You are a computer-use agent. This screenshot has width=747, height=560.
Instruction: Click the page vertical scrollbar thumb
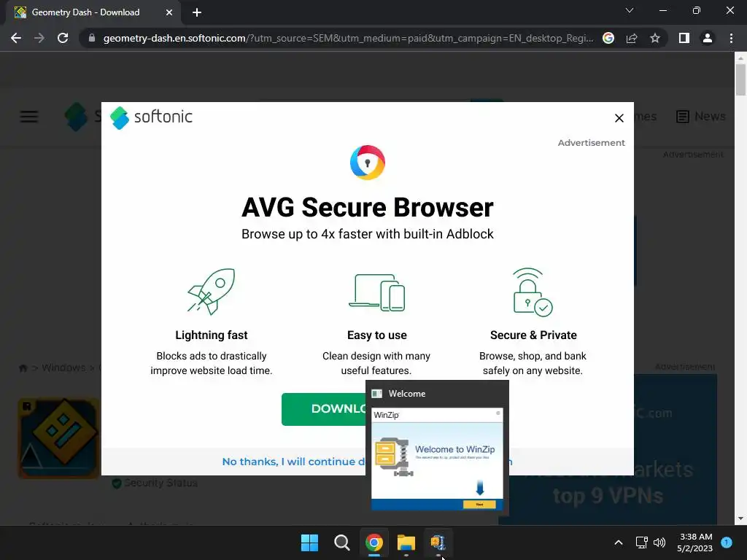pyautogui.click(x=740, y=79)
